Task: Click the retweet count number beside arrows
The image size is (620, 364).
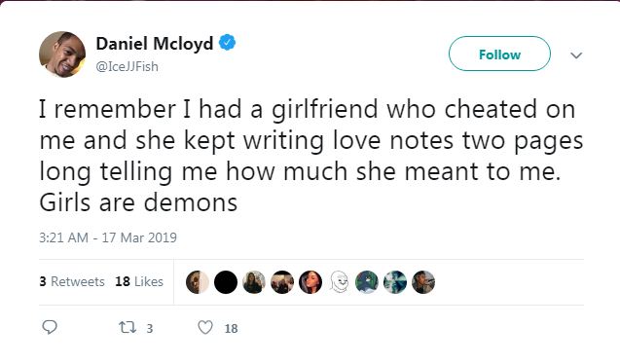Action: tap(150, 328)
